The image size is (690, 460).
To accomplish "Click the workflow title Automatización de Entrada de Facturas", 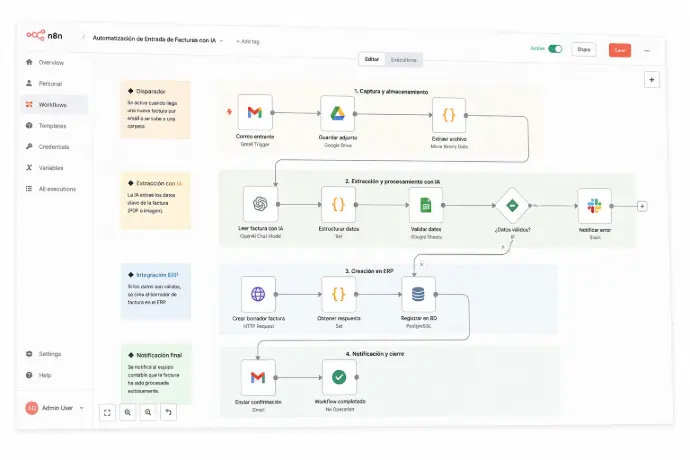I will click(154, 39).
